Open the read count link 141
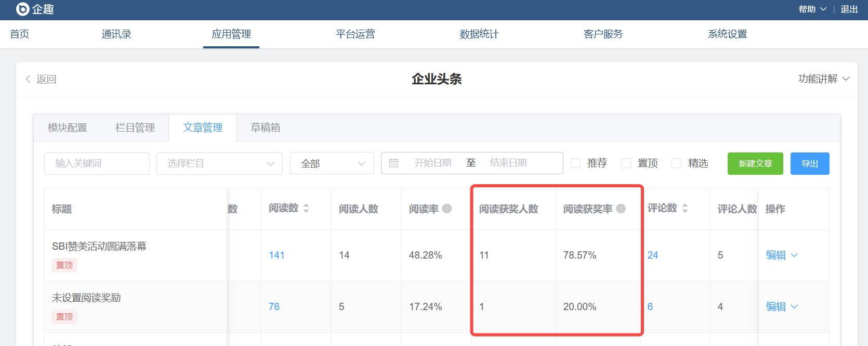The image size is (868, 346). point(277,255)
